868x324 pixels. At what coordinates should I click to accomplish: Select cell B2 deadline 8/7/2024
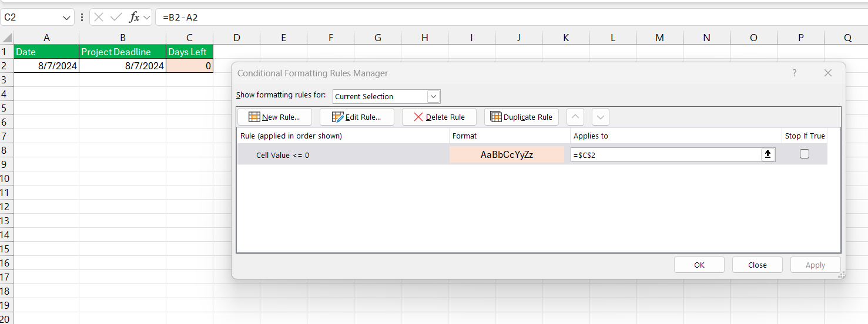click(x=122, y=66)
